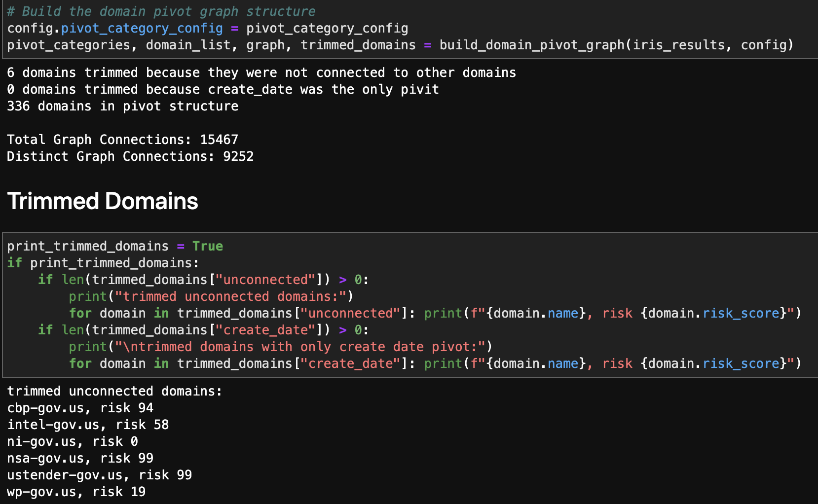Click the 'Trimmed Domains' heading
This screenshot has width=818, height=504.
(103, 201)
